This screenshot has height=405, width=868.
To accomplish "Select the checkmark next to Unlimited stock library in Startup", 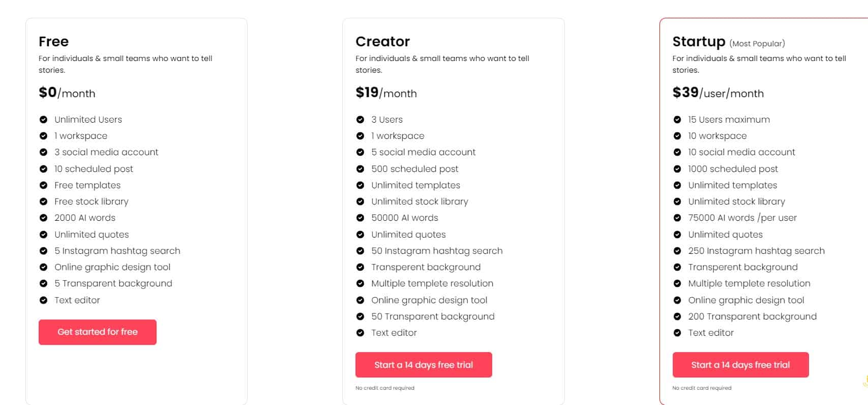I will [x=678, y=201].
